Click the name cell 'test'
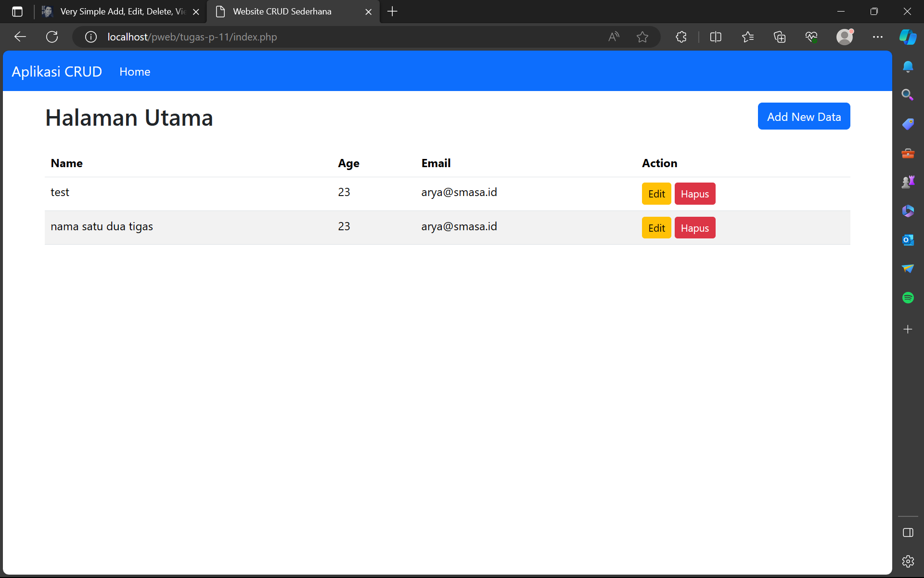 [60, 192]
